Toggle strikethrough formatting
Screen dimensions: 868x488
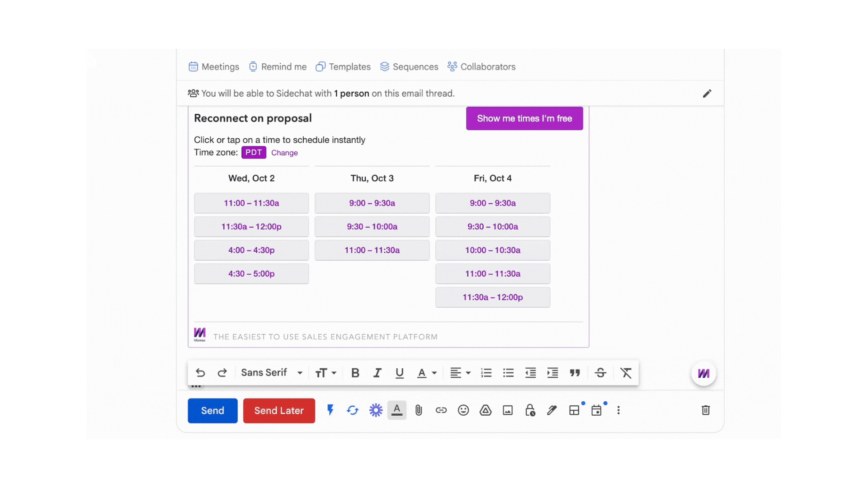coord(601,373)
